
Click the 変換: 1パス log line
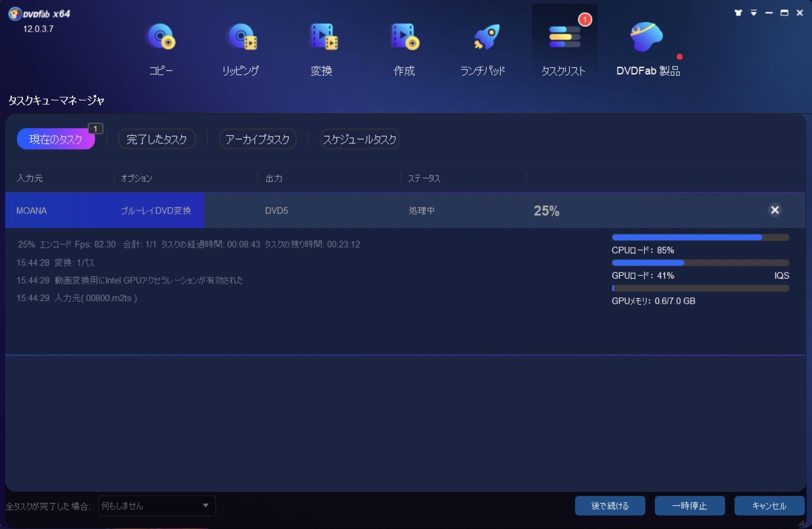tap(55, 263)
